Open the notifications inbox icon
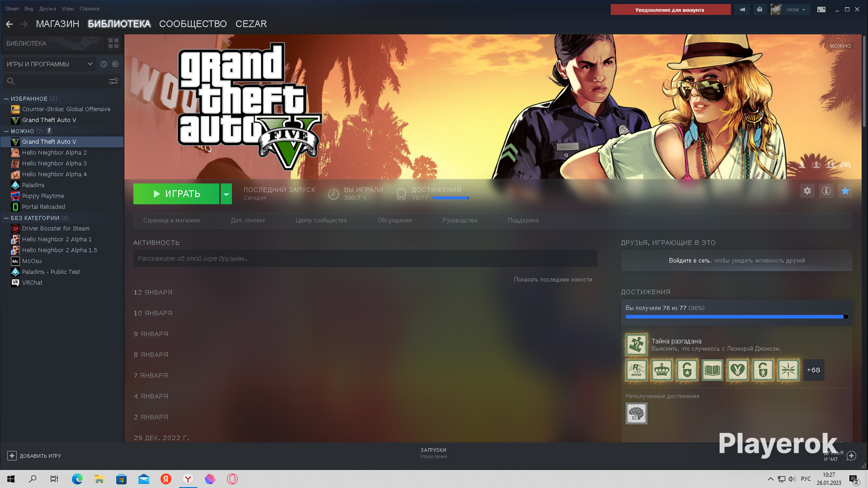The height and width of the screenshot is (488, 868). tap(760, 10)
